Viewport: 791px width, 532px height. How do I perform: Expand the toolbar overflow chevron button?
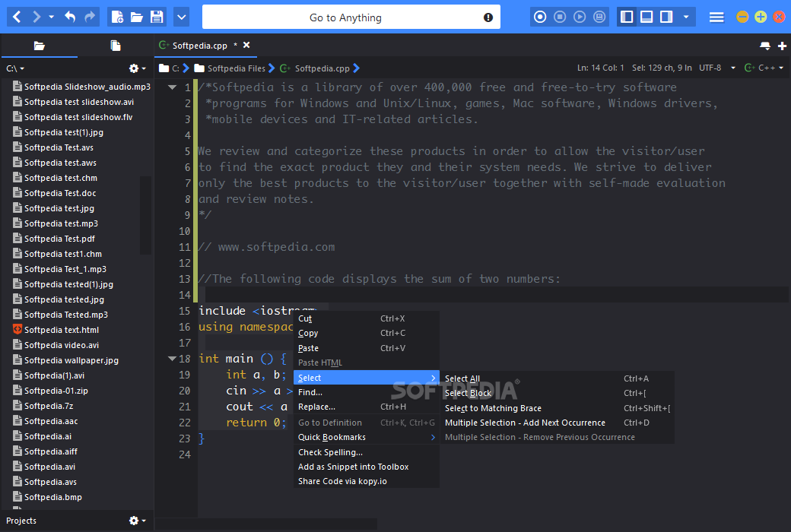point(182,17)
